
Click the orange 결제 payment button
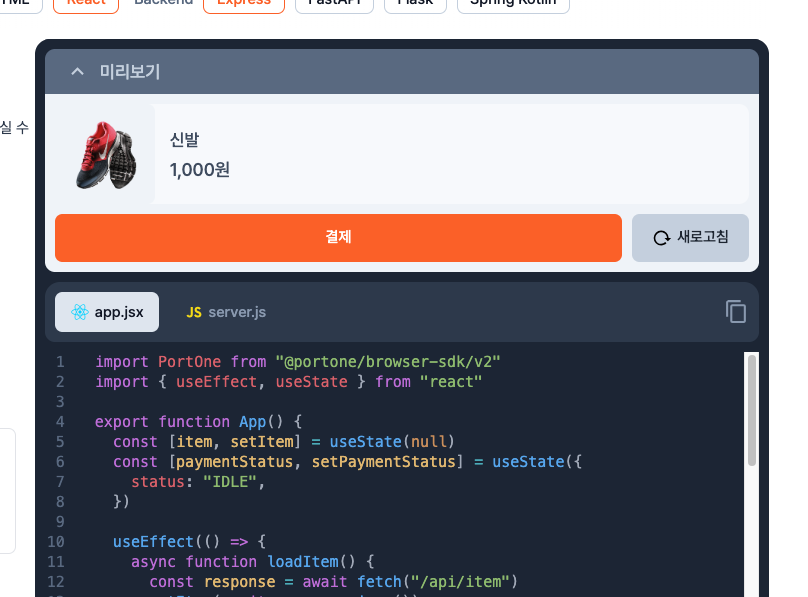(338, 237)
